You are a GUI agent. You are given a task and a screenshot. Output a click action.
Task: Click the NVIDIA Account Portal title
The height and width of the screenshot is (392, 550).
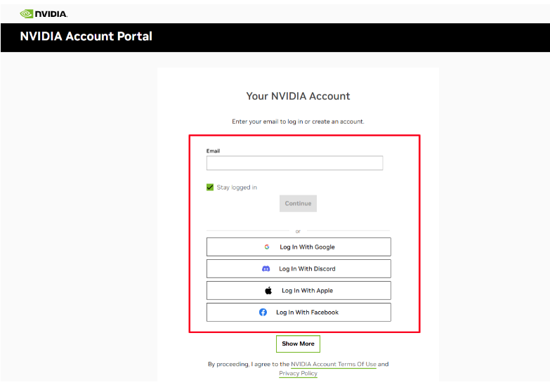click(86, 36)
